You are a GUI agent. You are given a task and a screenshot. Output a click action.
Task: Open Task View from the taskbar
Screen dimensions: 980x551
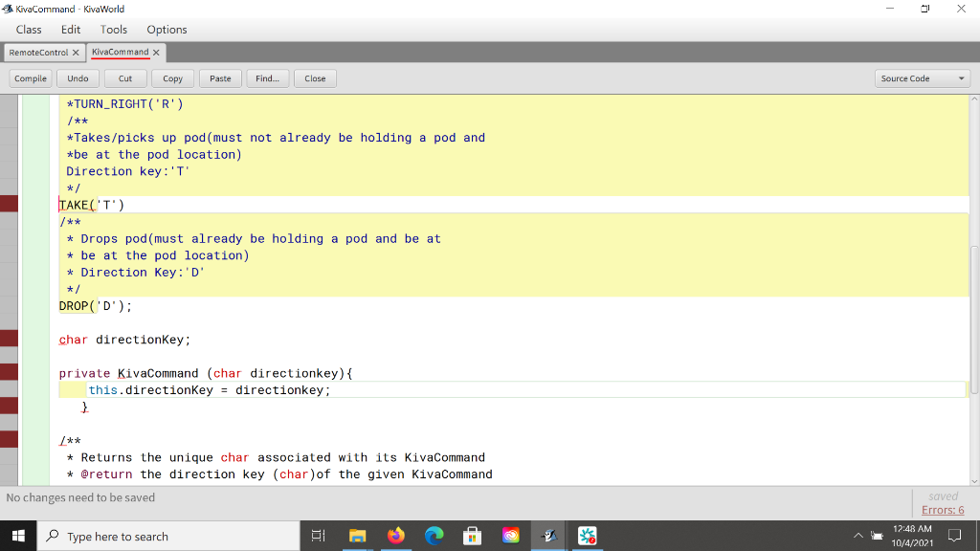[318, 536]
